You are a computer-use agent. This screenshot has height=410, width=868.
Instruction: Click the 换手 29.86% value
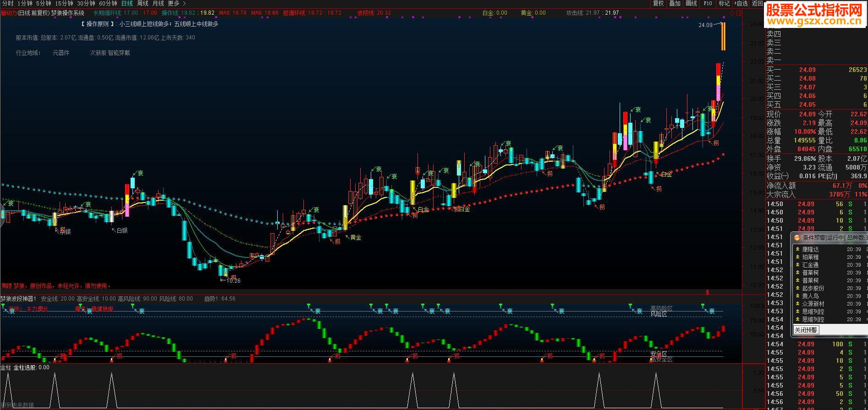(805, 159)
